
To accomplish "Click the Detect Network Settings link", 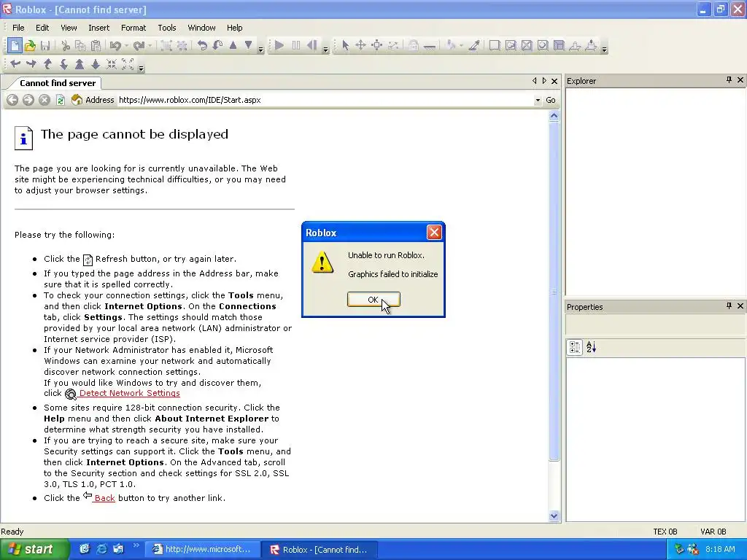I will (130, 393).
